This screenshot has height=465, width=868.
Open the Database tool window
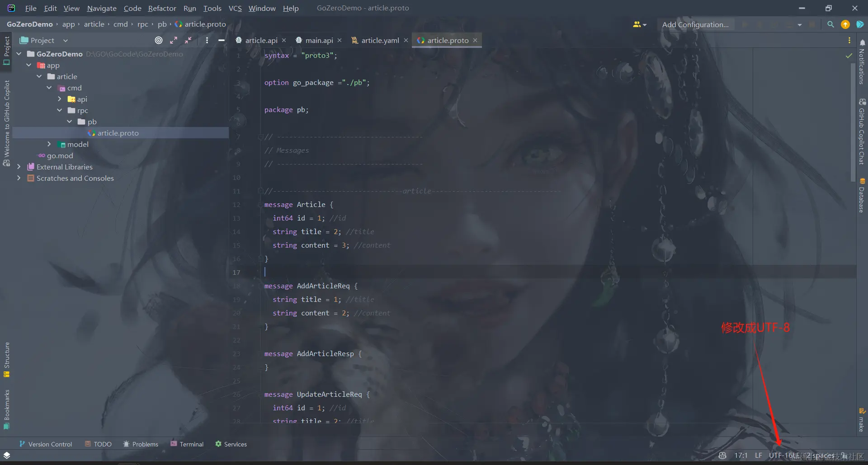click(x=862, y=195)
